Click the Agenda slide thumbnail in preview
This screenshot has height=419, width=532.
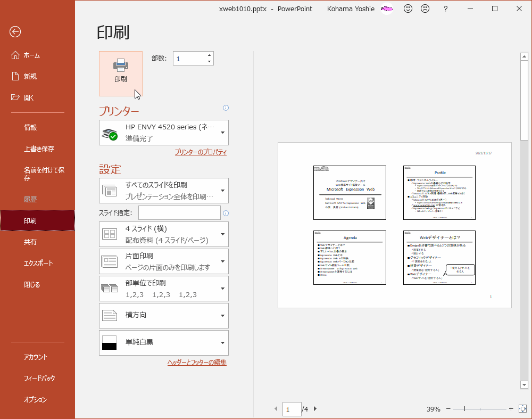[x=350, y=258]
